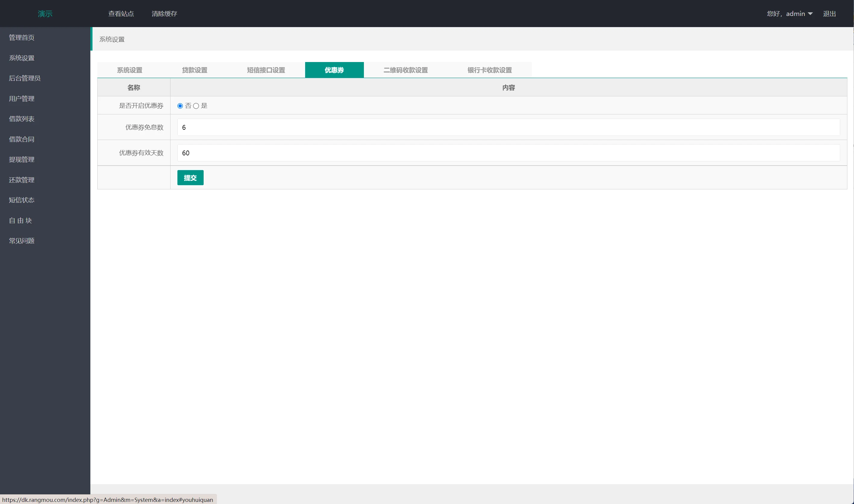Switch to the 贷款设置 tab
The image size is (854, 504).
[x=195, y=70]
